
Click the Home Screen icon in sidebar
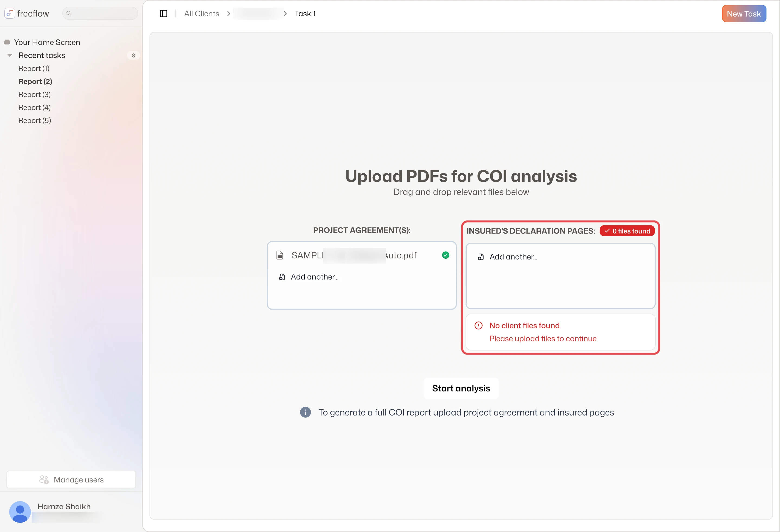point(7,42)
